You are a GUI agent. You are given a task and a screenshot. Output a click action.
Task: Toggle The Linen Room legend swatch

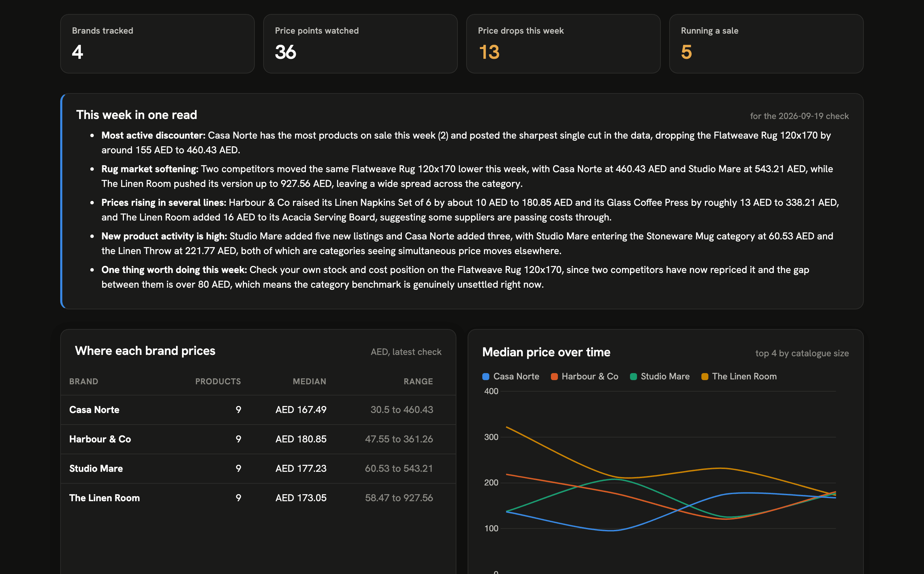[705, 377]
